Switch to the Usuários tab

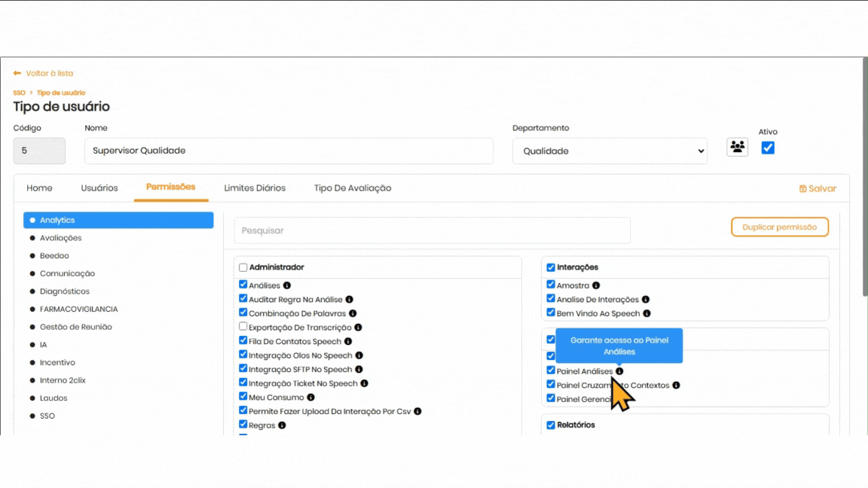(x=99, y=188)
